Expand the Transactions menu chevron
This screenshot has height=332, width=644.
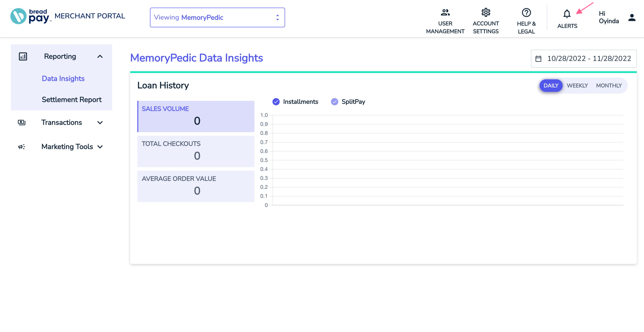point(100,123)
